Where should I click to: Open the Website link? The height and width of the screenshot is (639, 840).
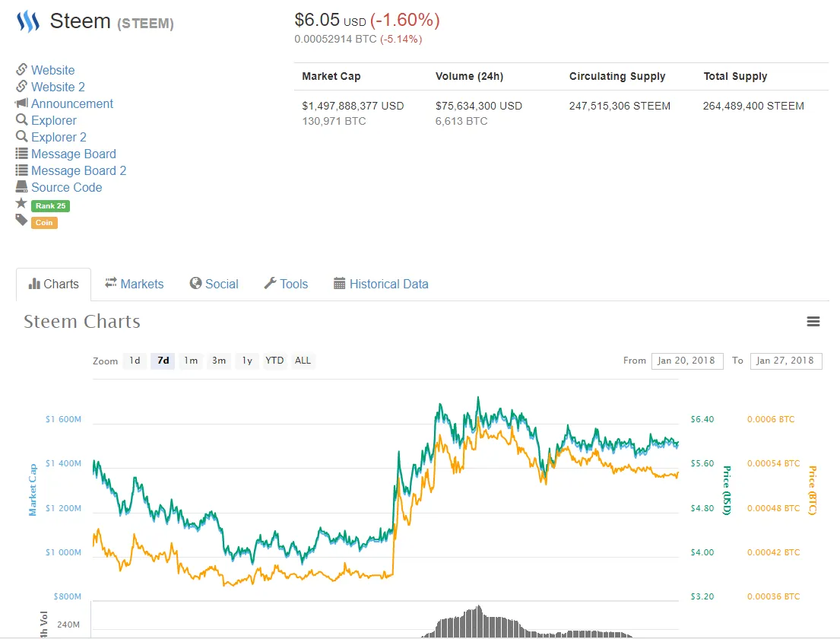[52, 70]
